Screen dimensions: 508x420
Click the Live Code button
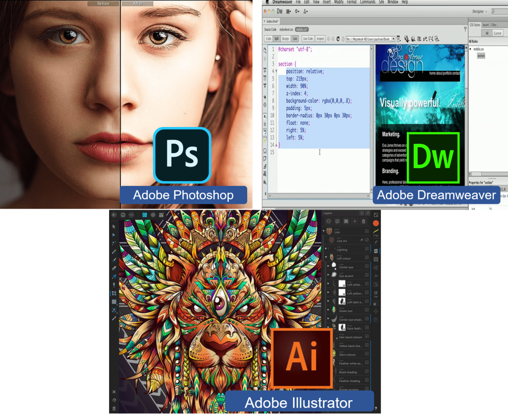pos(308,39)
